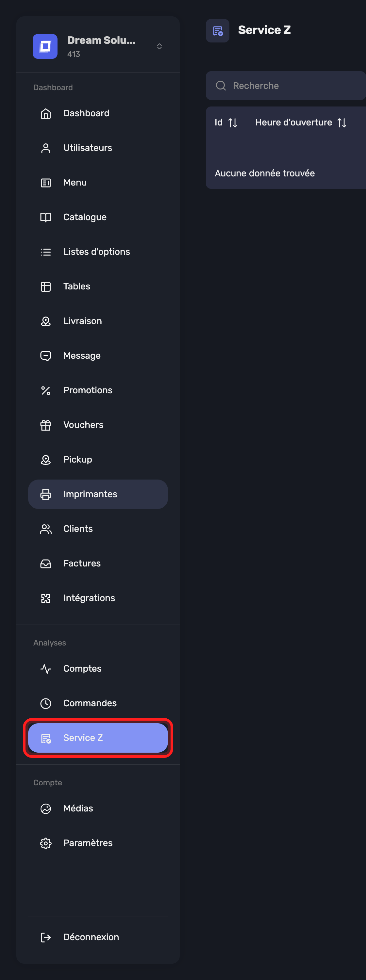
Task: Expand the Dream Solu... workspace switcher
Action: click(x=159, y=46)
